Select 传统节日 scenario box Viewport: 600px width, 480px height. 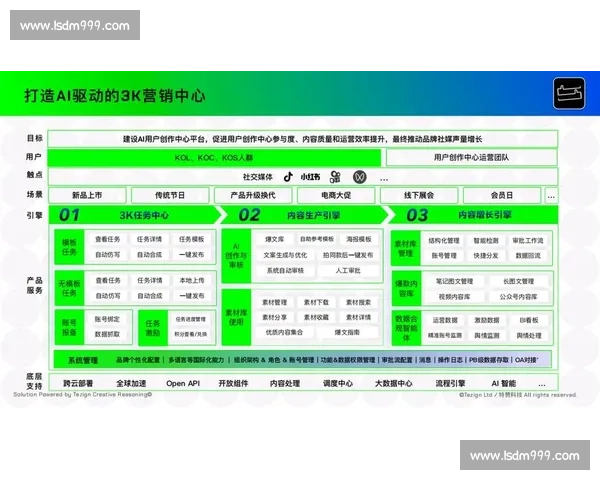[170, 195]
